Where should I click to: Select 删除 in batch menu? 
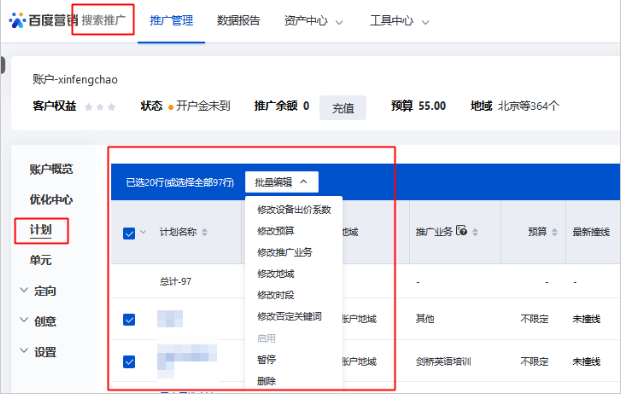click(x=267, y=382)
